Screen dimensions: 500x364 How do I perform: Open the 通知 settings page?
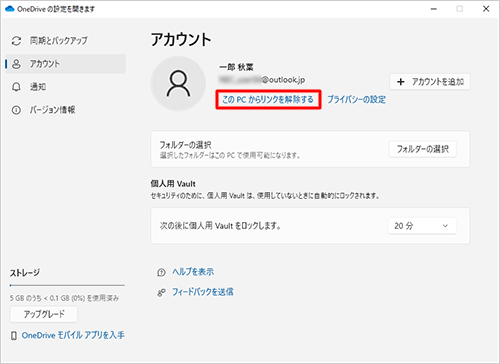pyautogui.click(x=65, y=87)
